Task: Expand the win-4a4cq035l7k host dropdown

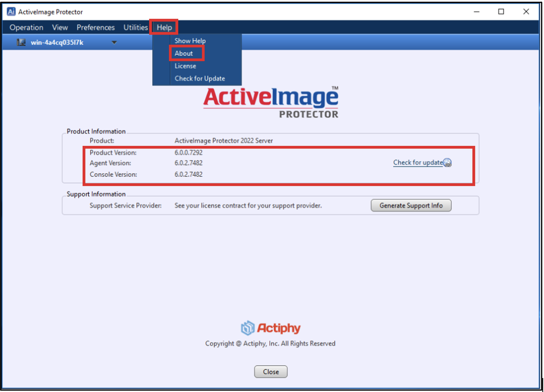Action: click(114, 42)
